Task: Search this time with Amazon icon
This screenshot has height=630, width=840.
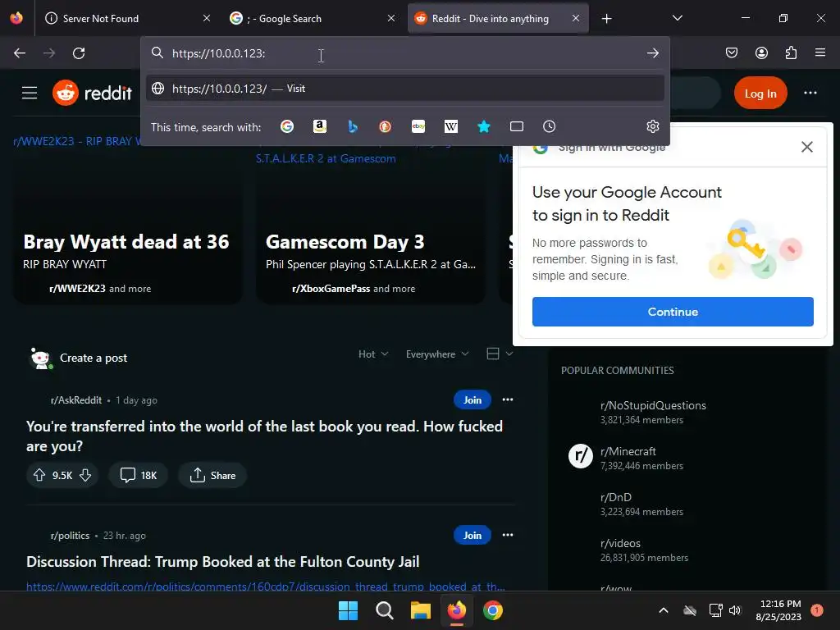Action: tap(320, 126)
